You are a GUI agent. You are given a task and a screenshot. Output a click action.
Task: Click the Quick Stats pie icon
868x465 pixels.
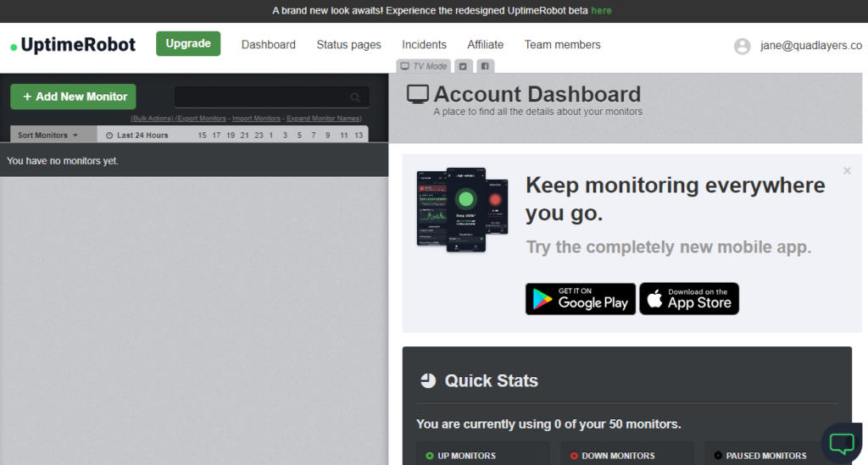tap(428, 380)
